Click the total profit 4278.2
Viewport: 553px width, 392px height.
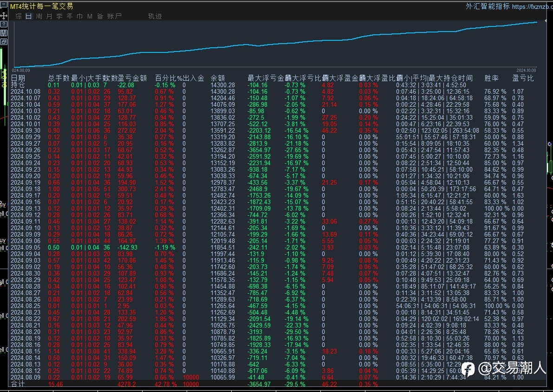[127, 384]
